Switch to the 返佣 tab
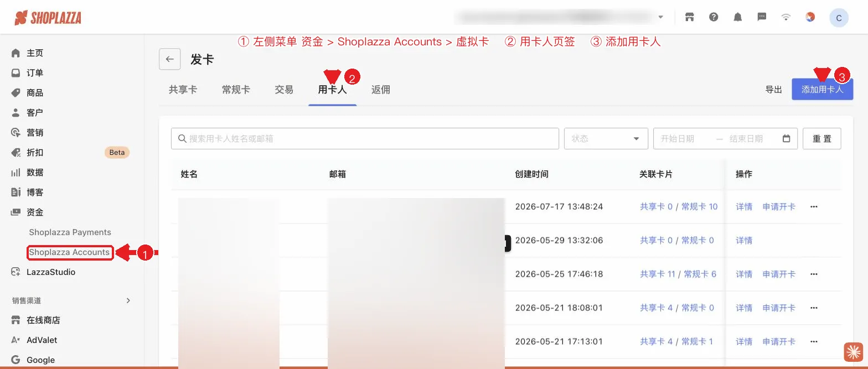 pyautogui.click(x=381, y=90)
